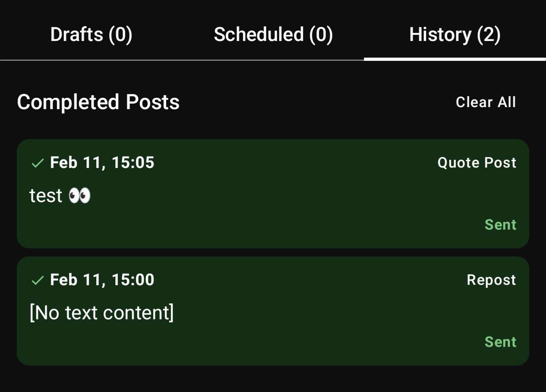The image size is (546, 392).
Task: Click the Quote Post type label
Action: tap(477, 163)
